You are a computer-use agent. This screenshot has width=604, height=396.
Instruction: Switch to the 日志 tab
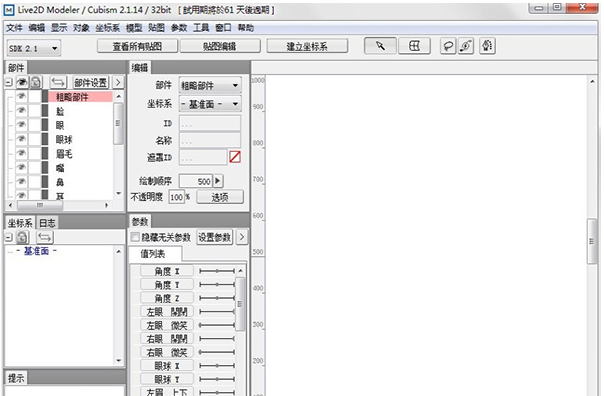tap(47, 223)
